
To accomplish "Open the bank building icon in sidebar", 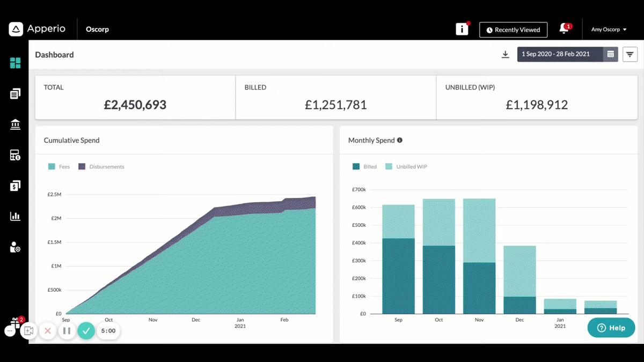I will click(x=15, y=125).
